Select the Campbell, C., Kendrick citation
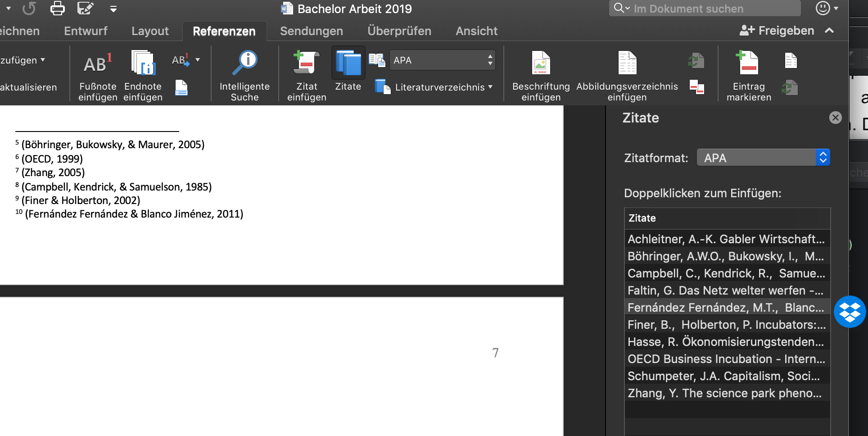868x436 pixels. tap(727, 273)
